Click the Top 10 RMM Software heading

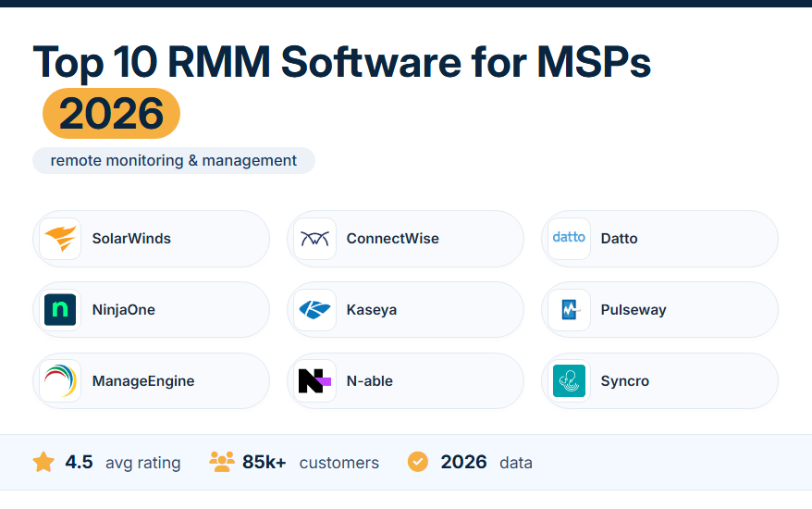(342, 62)
